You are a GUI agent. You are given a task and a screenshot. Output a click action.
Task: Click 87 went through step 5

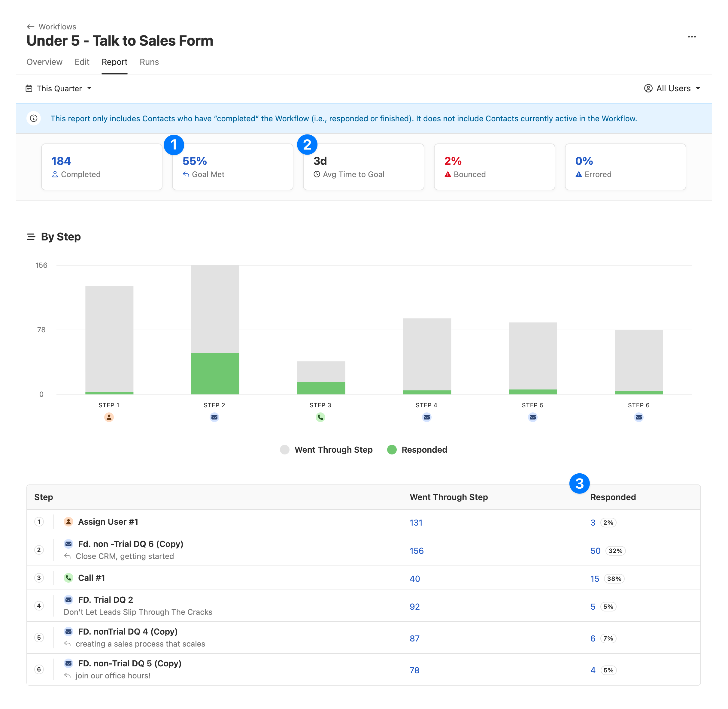pyautogui.click(x=415, y=638)
